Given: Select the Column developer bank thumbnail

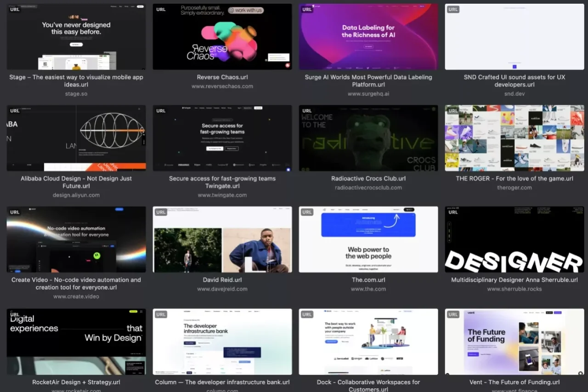Looking at the screenshot, I should pyautogui.click(x=222, y=341).
